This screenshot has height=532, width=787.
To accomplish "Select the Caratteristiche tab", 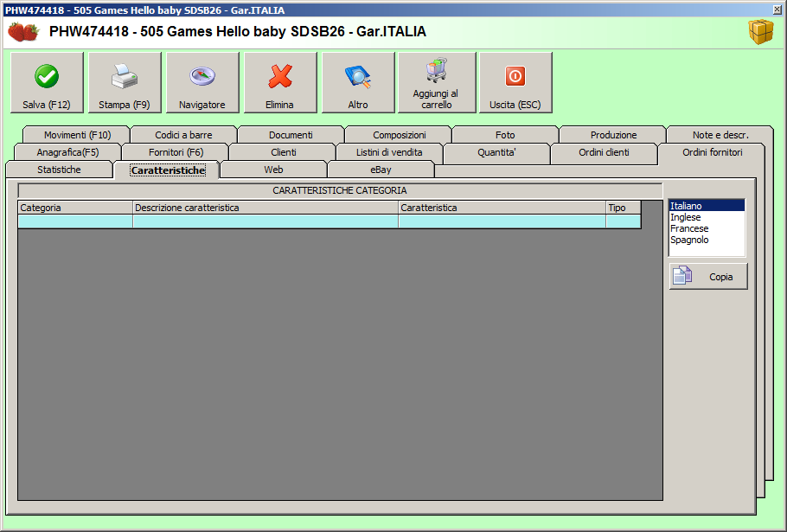I will (x=168, y=170).
